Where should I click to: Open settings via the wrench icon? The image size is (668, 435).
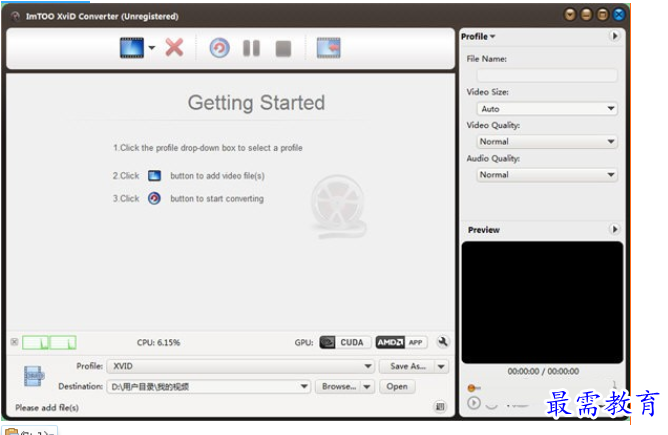pyautogui.click(x=443, y=342)
